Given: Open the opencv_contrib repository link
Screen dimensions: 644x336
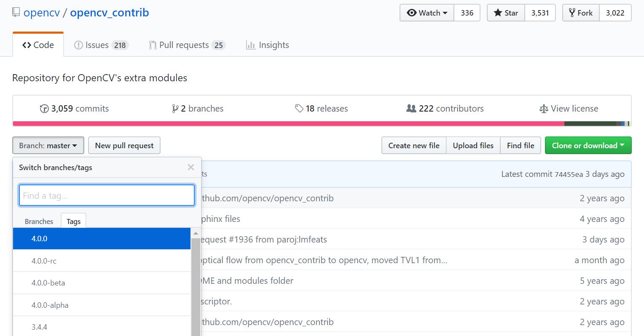Looking at the screenshot, I should 110,13.
